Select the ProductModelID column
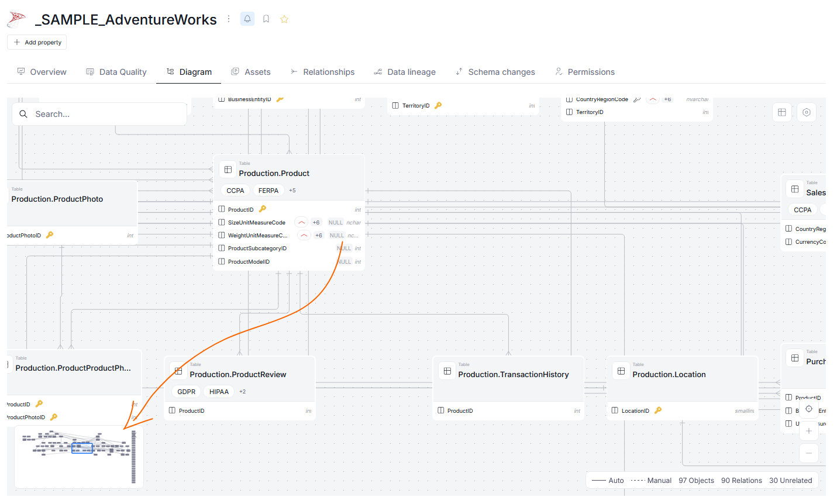Viewport: 837px width, 504px height. click(290, 261)
